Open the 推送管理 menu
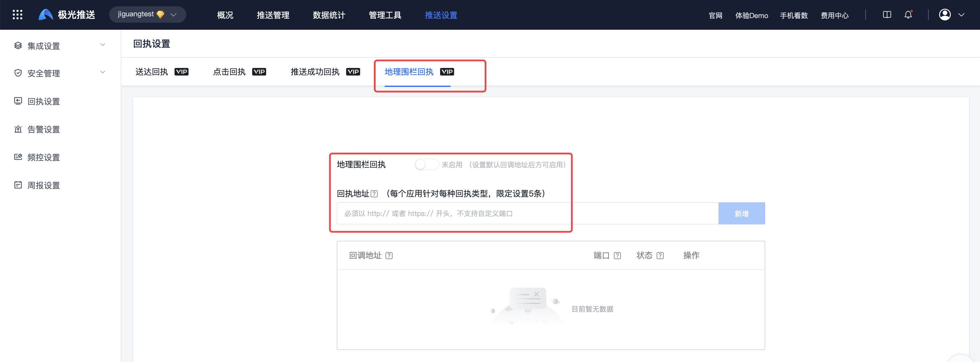 (x=273, y=15)
